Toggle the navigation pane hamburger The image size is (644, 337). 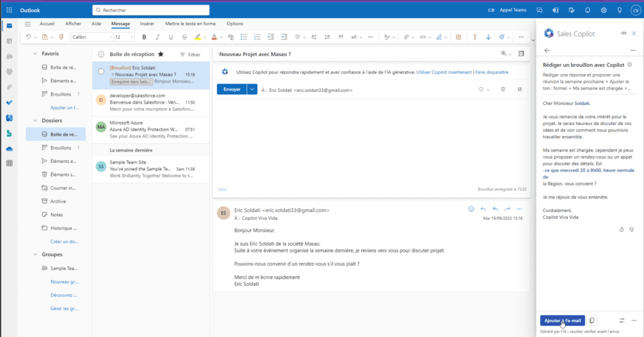pyautogui.click(x=28, y=24)
